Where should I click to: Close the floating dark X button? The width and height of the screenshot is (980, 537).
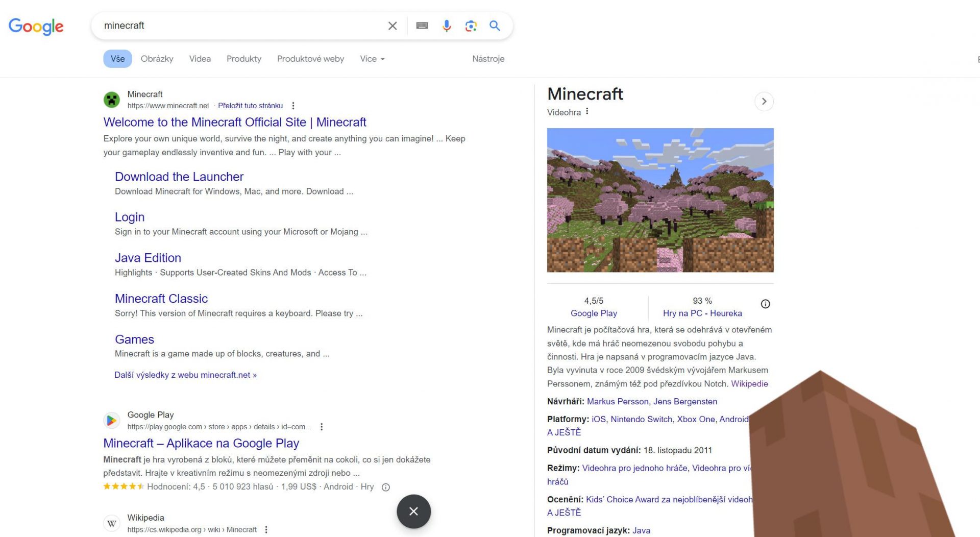coord(414,511)
